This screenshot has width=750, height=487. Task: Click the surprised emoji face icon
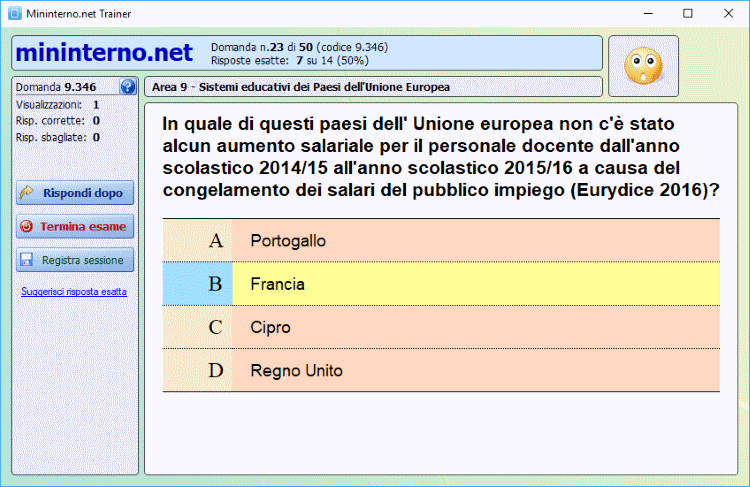pos(643,66)
